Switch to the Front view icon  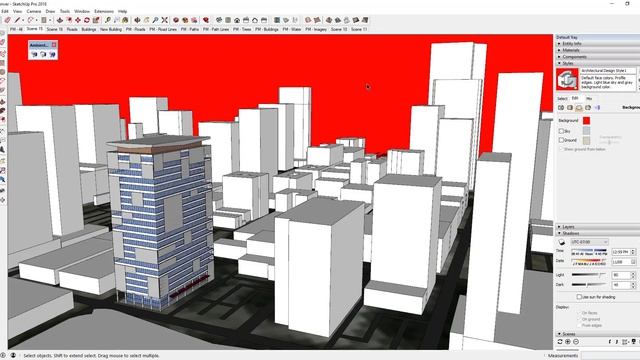click(237, 20)
